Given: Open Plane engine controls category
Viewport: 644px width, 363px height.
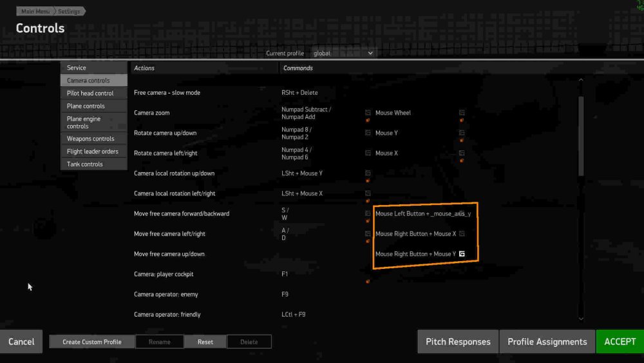Looking at the screenshot, I should (93, 122).
